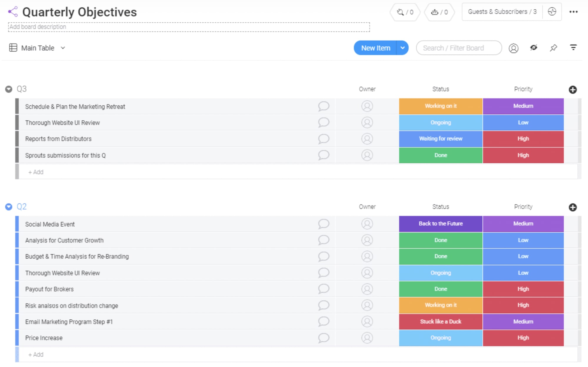Open the integrations counter showing / 0

point(405,12)
